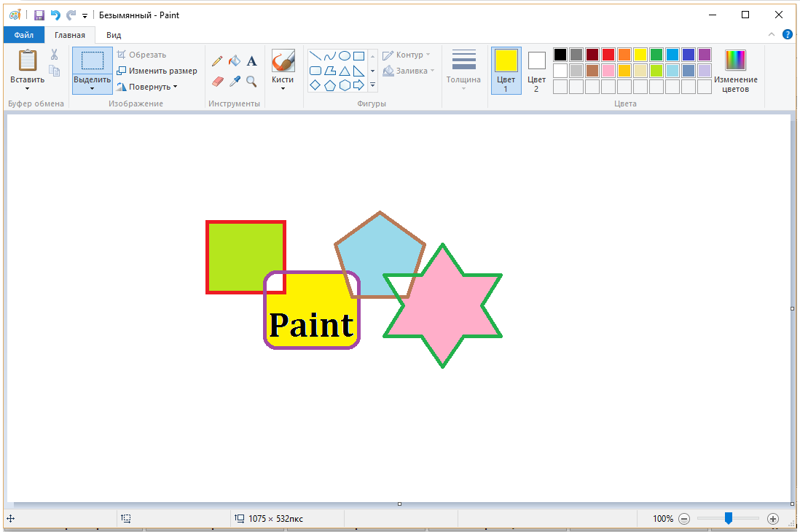The image size is (800, 532).
Task: Redo the action in the quick access toolbar
Action: [x=71, y=15]
